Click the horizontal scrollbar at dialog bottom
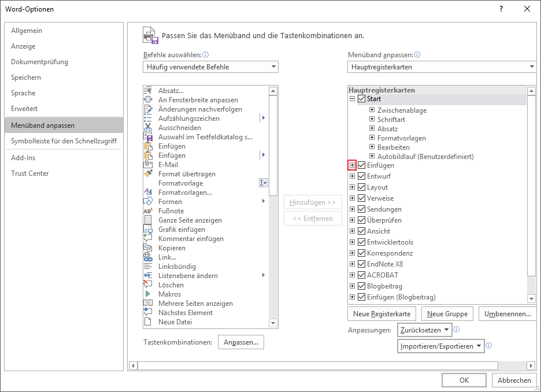 315,365
